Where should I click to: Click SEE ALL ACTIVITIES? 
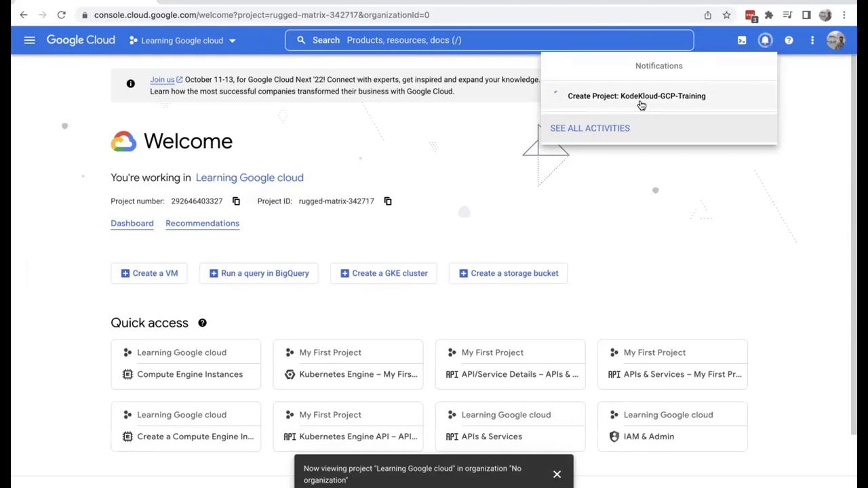tap(590, 128)
